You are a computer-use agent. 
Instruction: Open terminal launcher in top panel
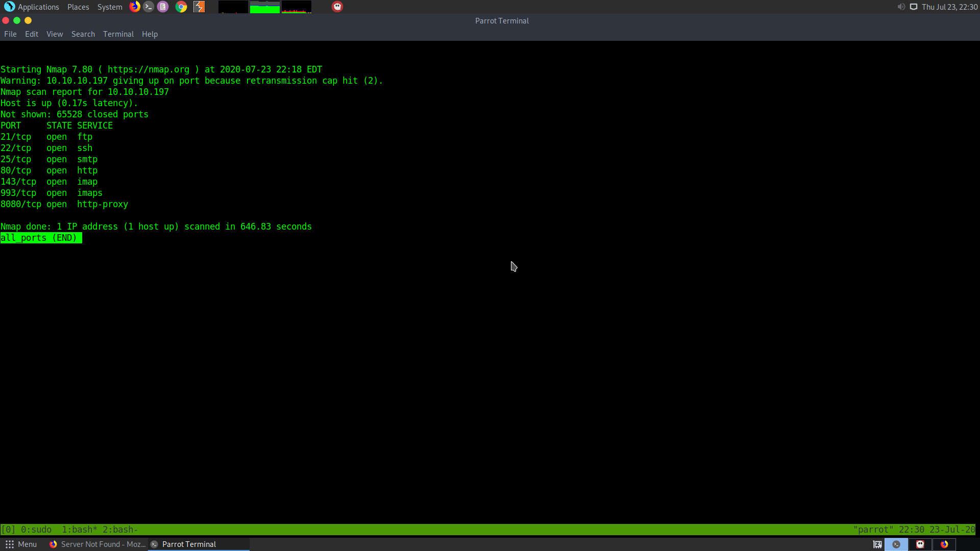click(x=149, y=7)
